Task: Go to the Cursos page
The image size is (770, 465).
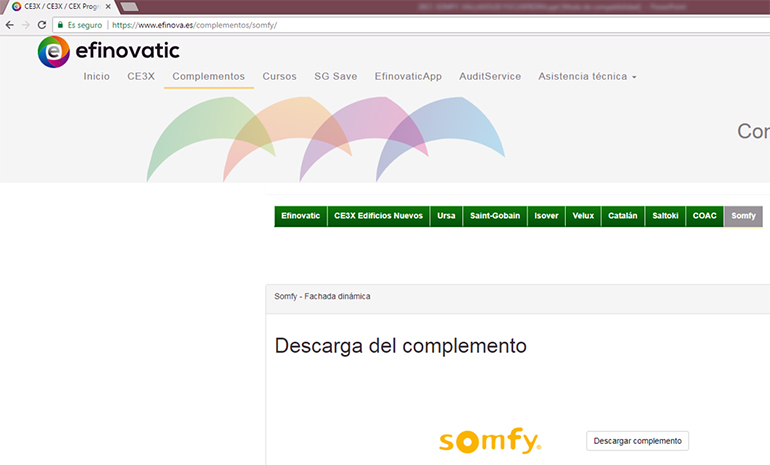Action: (x=279, y=76)
